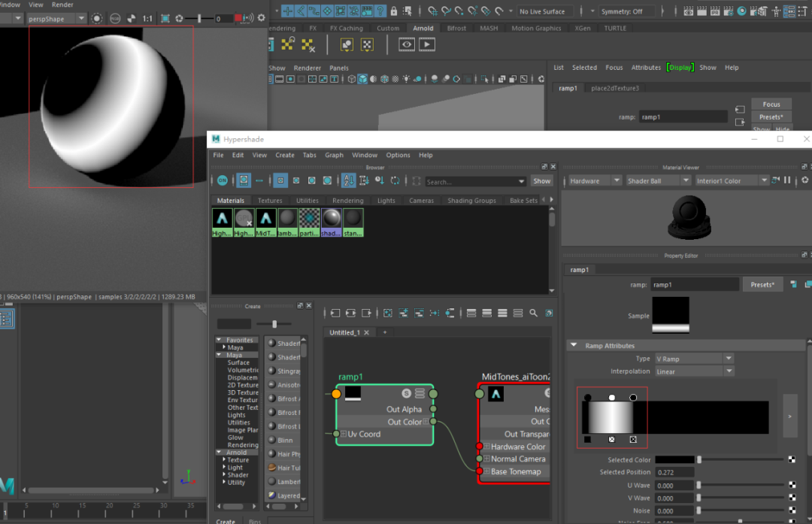The width and height of the screenshot is (812, 524).
Task: Open the Graph menu in Hypershade
Action: coord(334,155)
